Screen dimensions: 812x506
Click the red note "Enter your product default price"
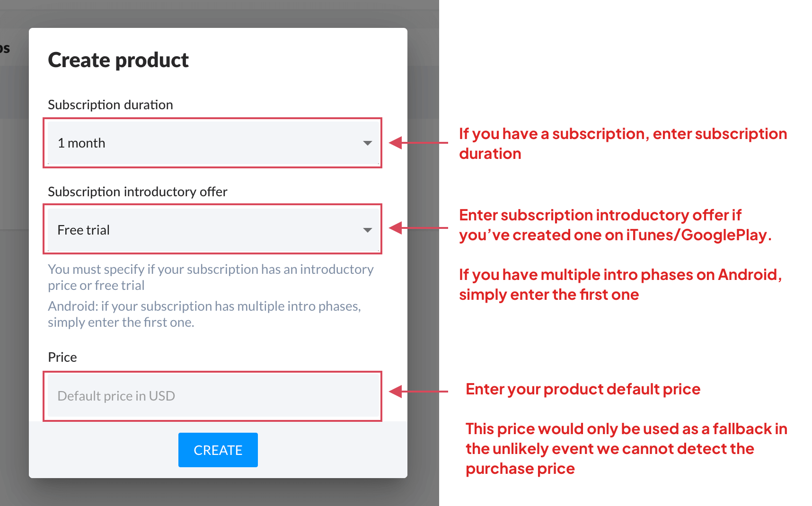click(x=583, y=389)
